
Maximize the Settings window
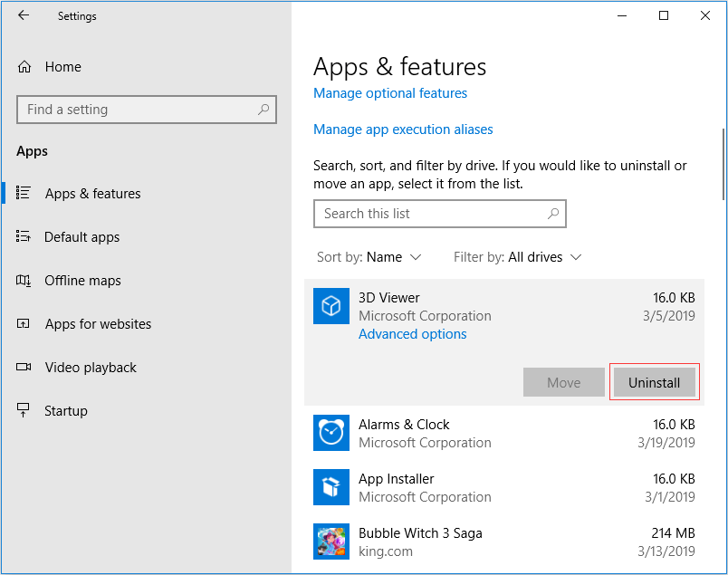click(x=664, y=15)
